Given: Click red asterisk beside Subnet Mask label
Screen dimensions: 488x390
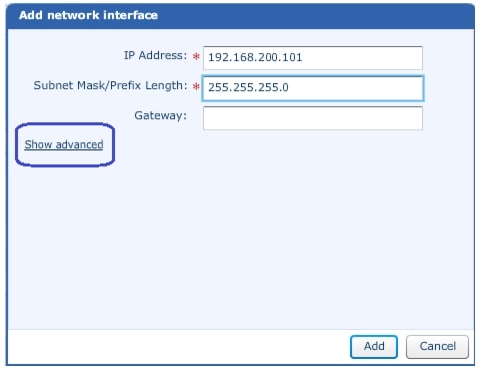Looking at the screenshot, I should click(x=196, y=87).
